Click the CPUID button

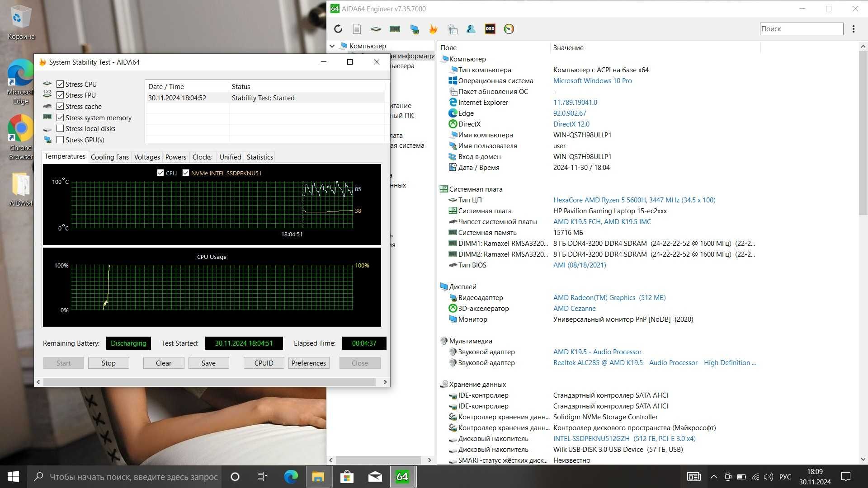(x=264, y=363)
